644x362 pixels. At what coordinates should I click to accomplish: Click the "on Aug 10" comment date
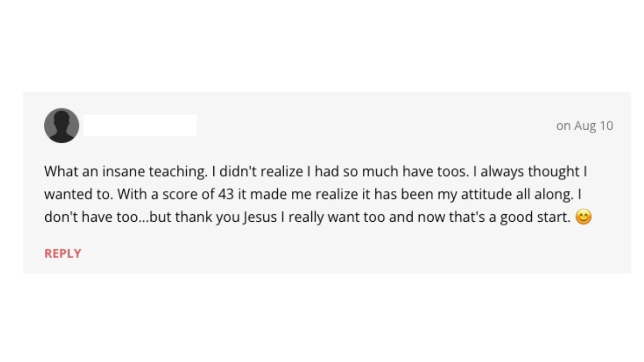point(585,126)
